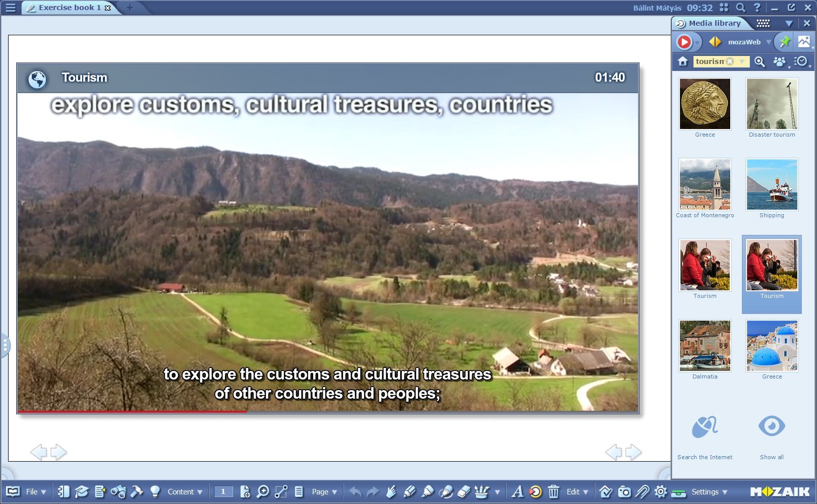Open the File menu
This screenshot has width=817, height=504.
click(x=35, y=491)
